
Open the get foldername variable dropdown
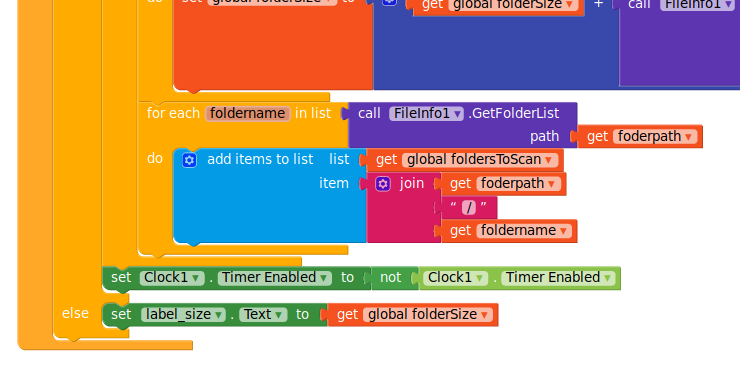(x=524, y=230)
